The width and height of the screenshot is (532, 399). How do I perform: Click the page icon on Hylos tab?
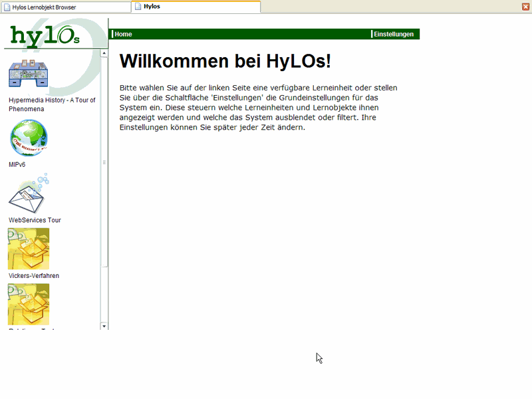(138, 7)
